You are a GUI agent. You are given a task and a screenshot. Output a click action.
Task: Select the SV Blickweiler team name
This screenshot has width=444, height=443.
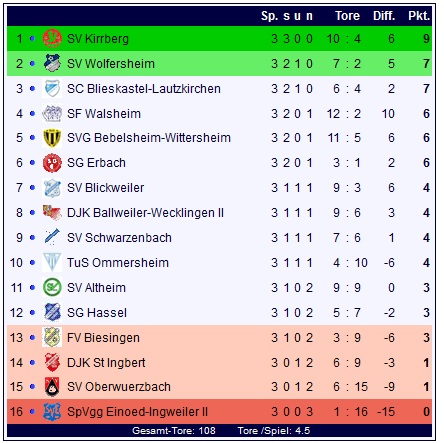105,188
